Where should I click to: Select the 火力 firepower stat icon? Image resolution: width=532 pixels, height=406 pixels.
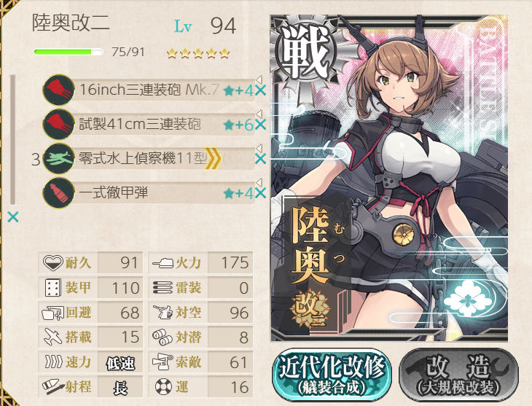(x=163, y=262)
